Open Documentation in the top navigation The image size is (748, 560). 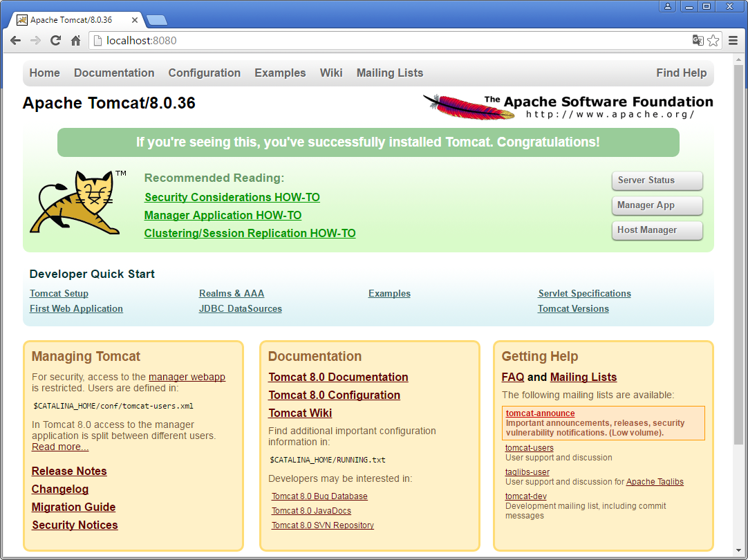click(114, 73)
